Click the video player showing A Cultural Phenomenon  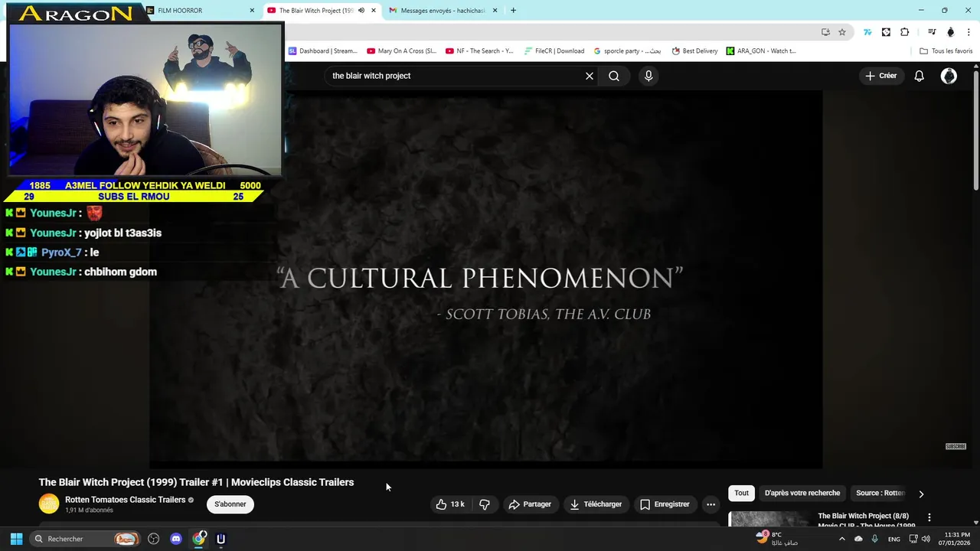tap(485, 279)
